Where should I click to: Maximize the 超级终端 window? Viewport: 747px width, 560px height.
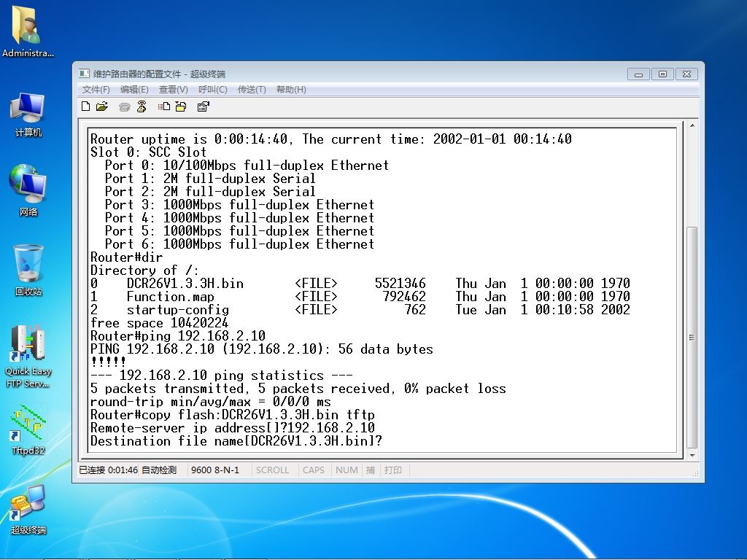pos(662,74)
